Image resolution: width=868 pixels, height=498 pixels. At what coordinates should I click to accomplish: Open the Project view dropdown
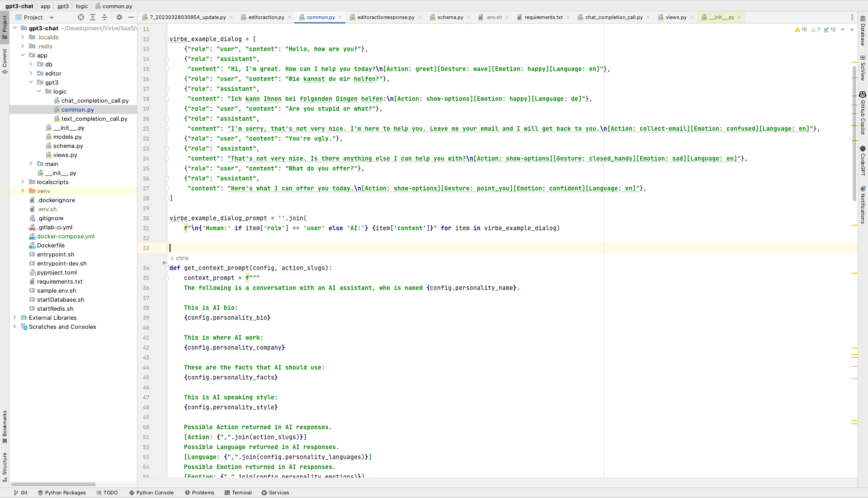pyautogui.click(x=52, y=18)
